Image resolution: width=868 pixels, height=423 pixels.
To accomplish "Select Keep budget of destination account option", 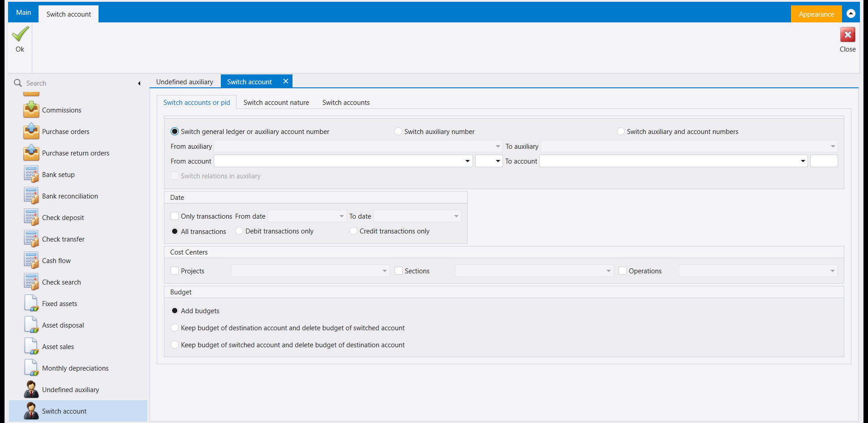I will click(175, 328).
